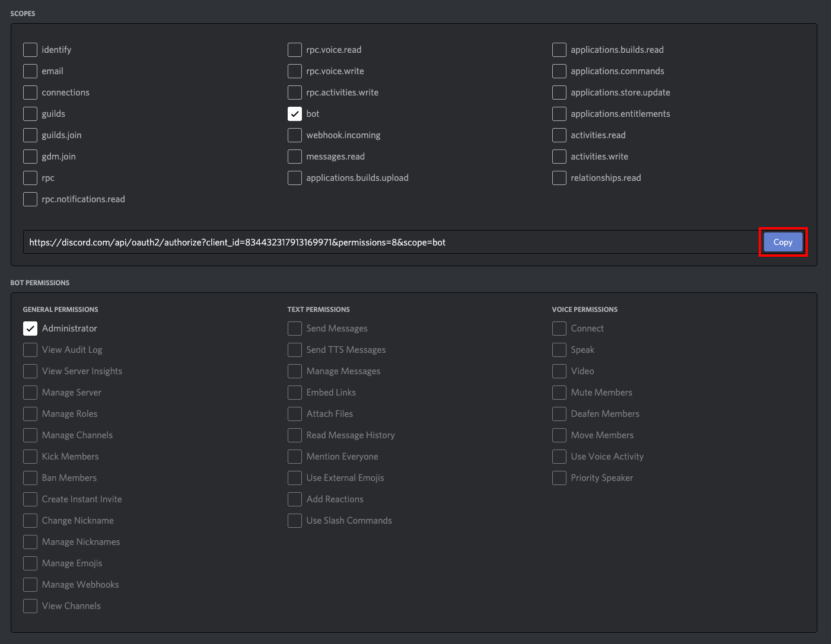Tick Deafen Members permission
The width and height of the screenshot is (831, 644).
[x=559, y=414]
